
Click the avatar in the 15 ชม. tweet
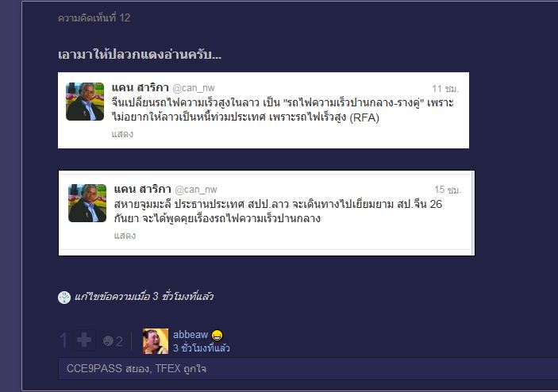tap(87, 203)
